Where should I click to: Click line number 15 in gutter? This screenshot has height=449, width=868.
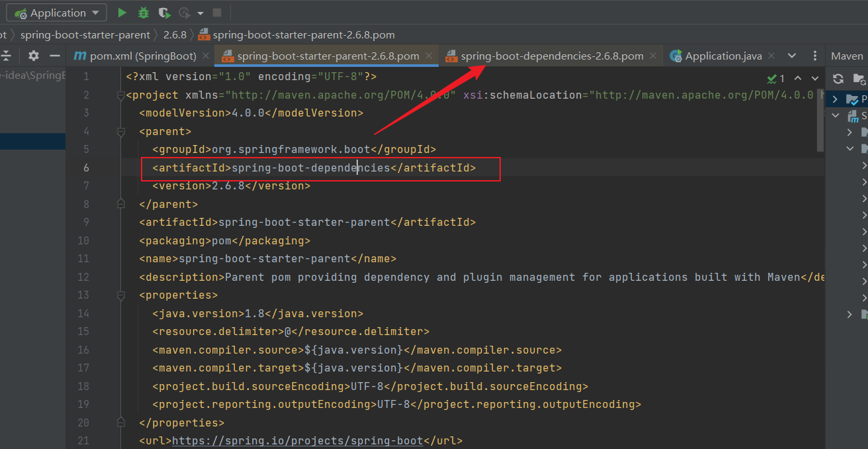pos(83,331)
